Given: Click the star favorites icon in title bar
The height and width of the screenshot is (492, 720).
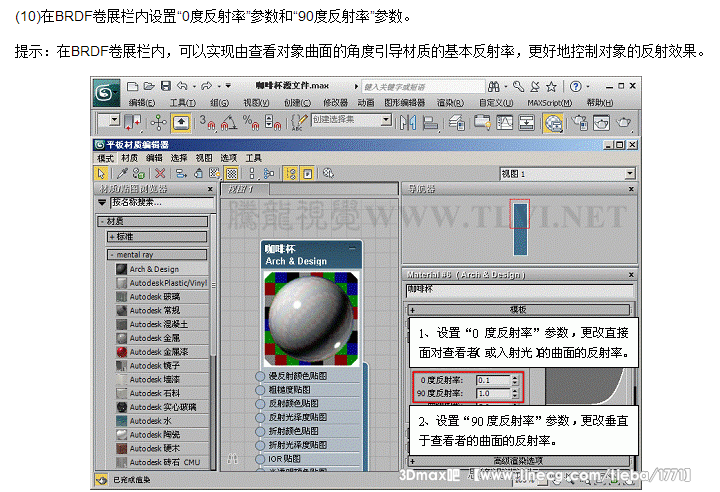Looking at the screenshot, I should point(551,86).
